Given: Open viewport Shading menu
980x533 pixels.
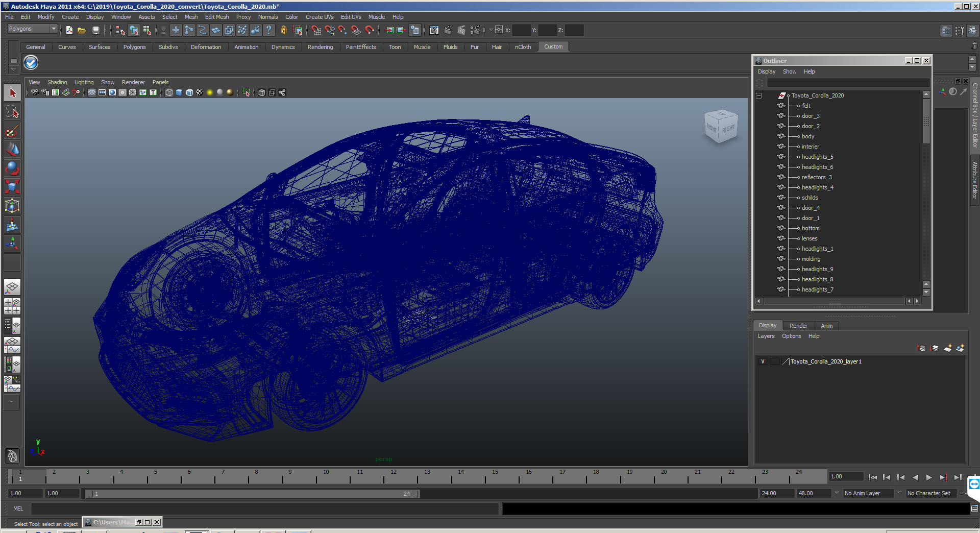Looking at the screenshot, I should coord(57,82).
